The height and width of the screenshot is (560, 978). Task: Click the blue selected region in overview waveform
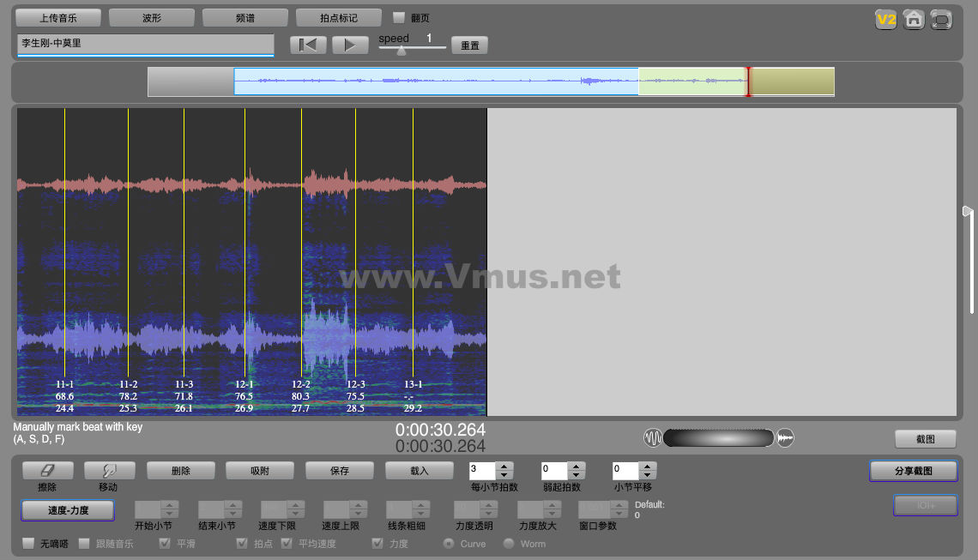tap(436, 81)
